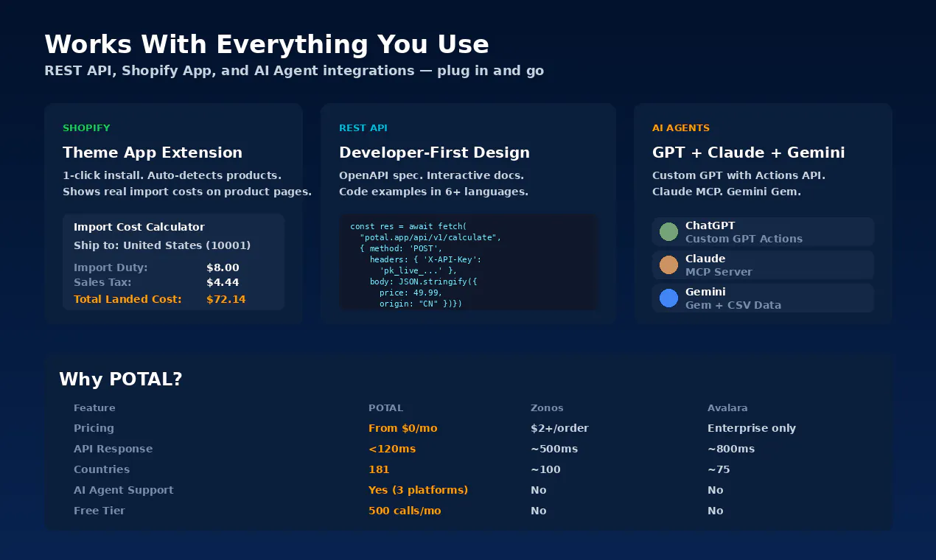Click the ~500ms Zonos cell
The height and width of the screenshot is (560, 936).
[554, 449]
